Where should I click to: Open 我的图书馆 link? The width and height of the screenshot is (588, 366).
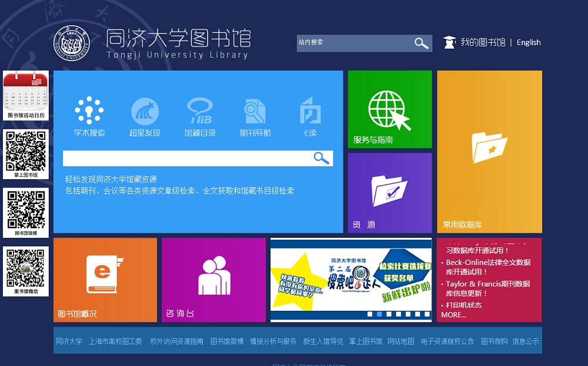tap(483, 42)
